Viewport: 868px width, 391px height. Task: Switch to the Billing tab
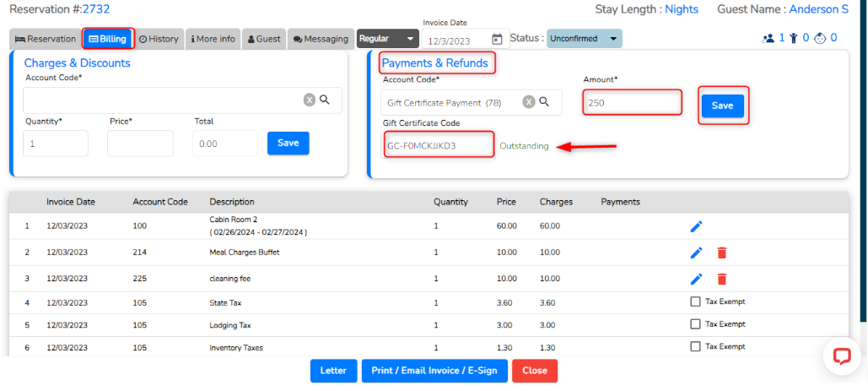(x=109, y=39)
